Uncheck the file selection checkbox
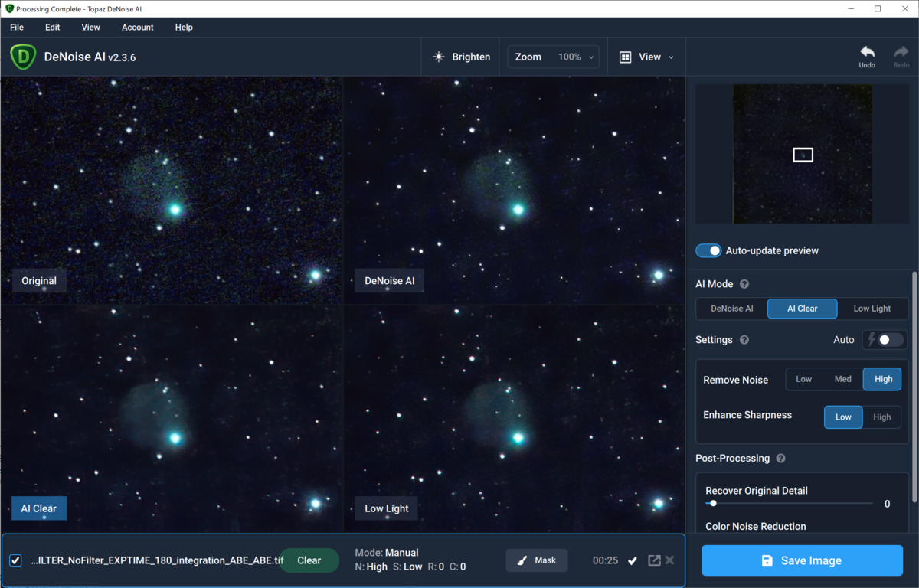 (x=15, y=560)
